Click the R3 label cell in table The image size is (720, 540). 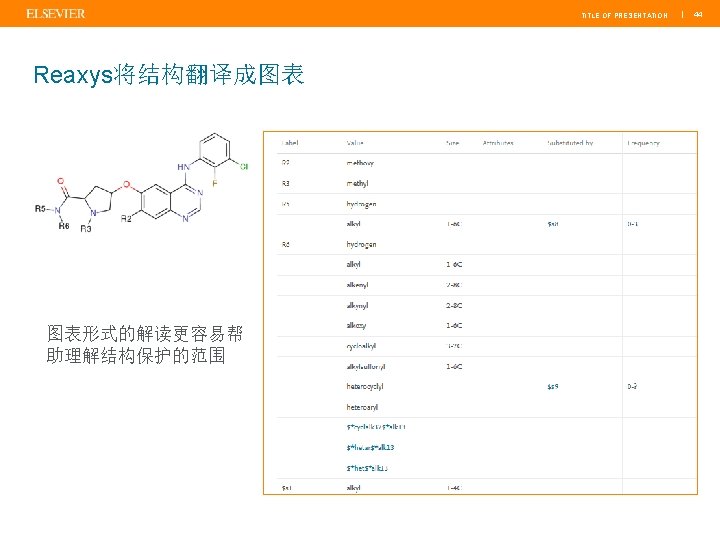coord(286,183)
